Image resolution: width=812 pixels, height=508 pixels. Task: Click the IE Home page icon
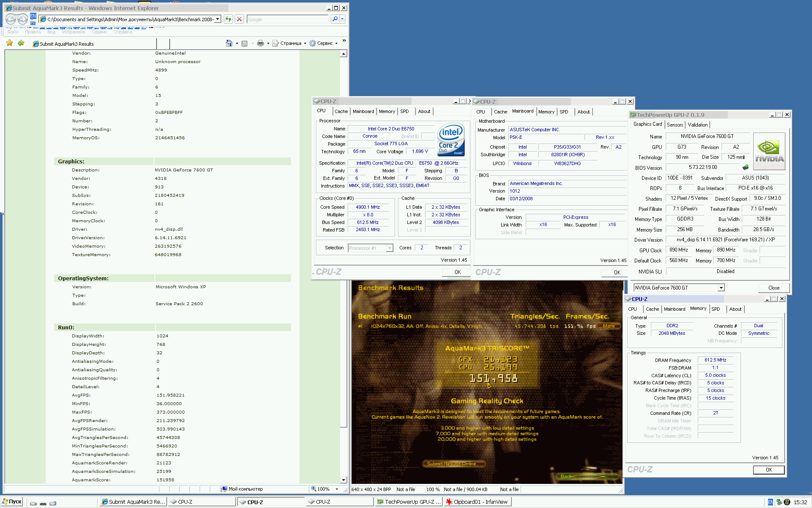(229, 43)
